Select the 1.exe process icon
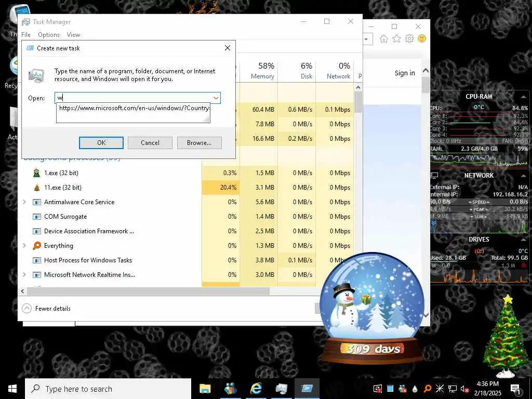The image size is (532, 399). click(37, 173)
